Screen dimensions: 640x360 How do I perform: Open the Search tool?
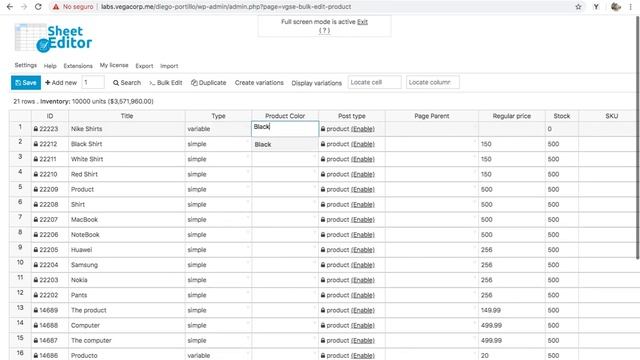pyautogui.click(x=127, y=83)
